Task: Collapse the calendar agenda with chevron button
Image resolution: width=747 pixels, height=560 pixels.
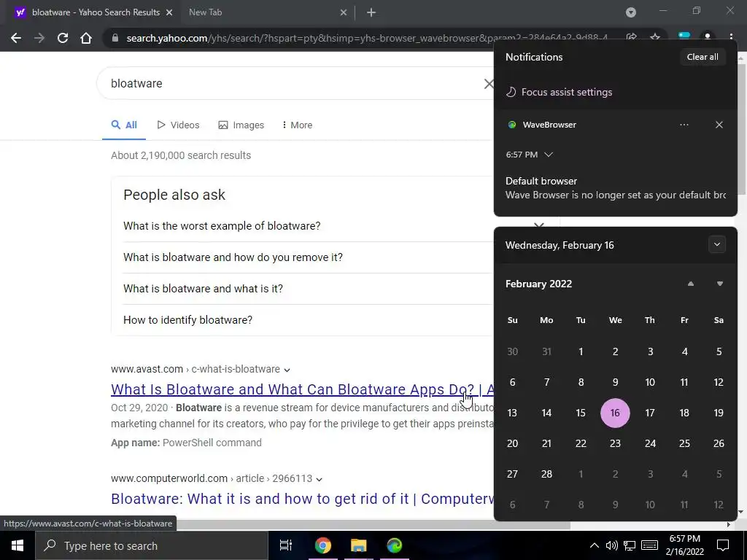Action: [x=717, y=245]
